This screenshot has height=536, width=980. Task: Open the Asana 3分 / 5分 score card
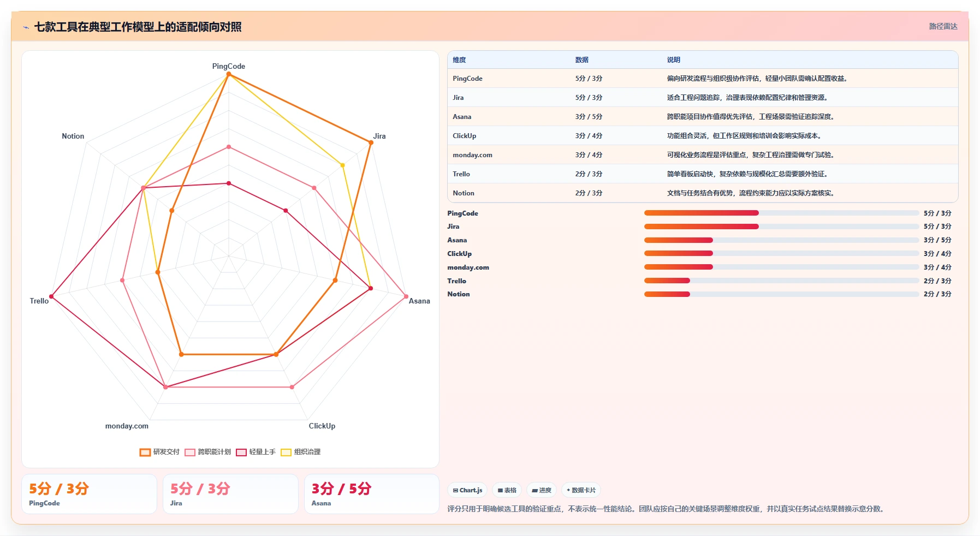click(372, 494)
